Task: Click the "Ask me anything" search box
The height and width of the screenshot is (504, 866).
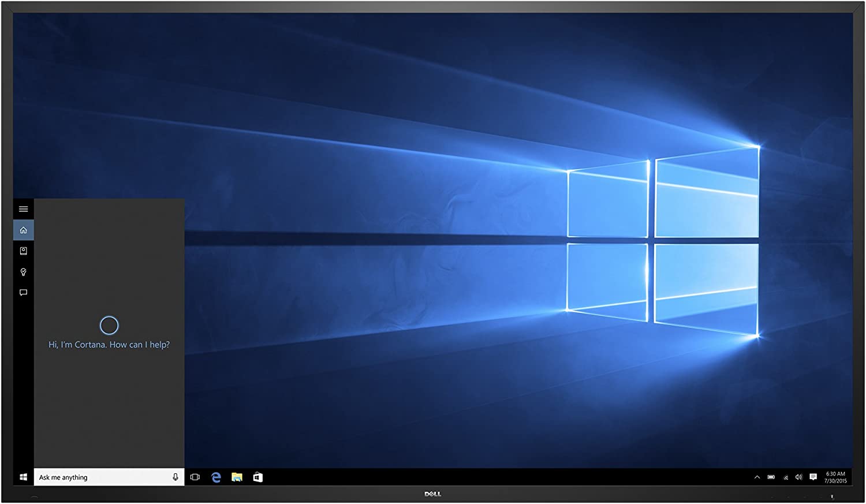Action: point(101,477)
